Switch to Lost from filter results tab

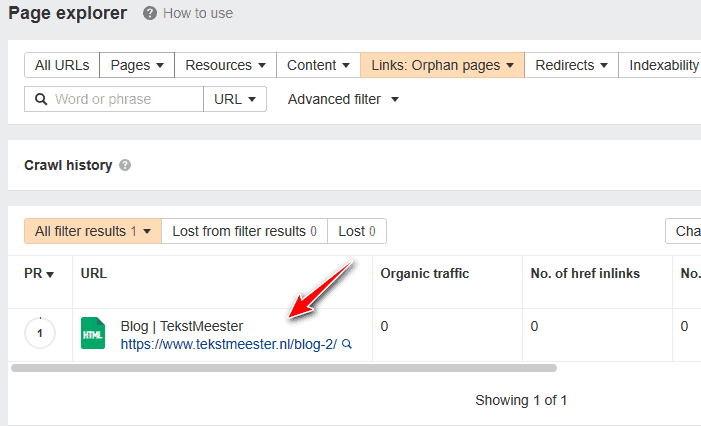(x=244, y=231)
